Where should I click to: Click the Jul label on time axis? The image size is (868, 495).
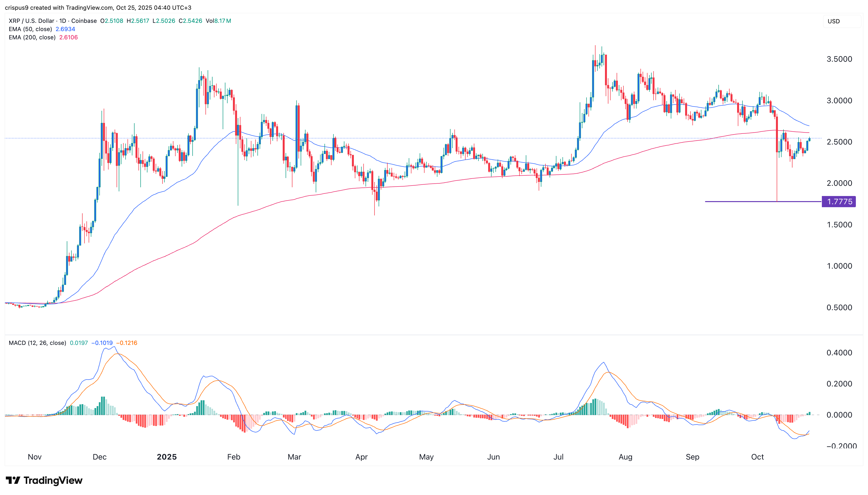click(x=558, y=457)
